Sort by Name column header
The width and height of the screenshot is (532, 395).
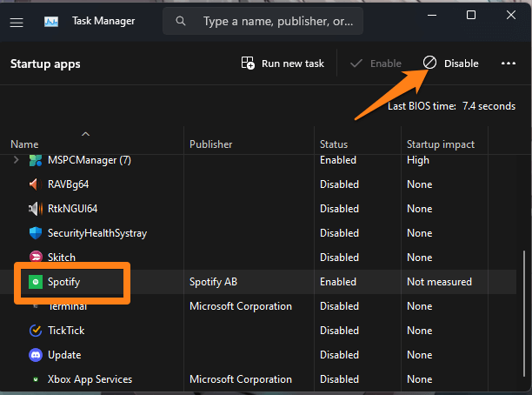(24, 144)
